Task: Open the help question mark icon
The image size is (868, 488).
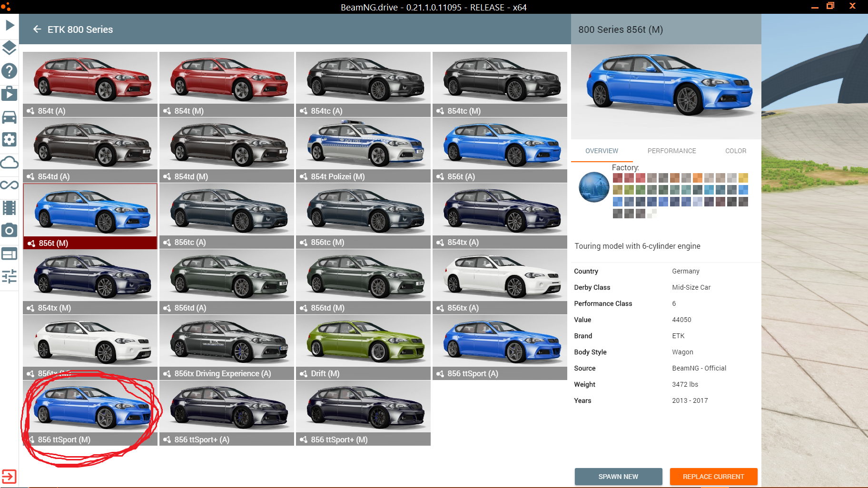Action: [10, 71]
